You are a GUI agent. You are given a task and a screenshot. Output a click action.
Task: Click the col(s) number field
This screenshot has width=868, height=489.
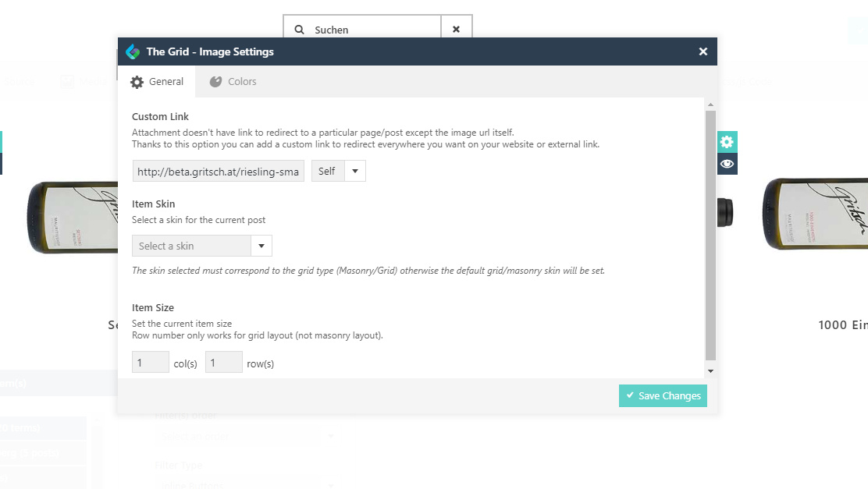pyautogui.click(x=151, y=363)
